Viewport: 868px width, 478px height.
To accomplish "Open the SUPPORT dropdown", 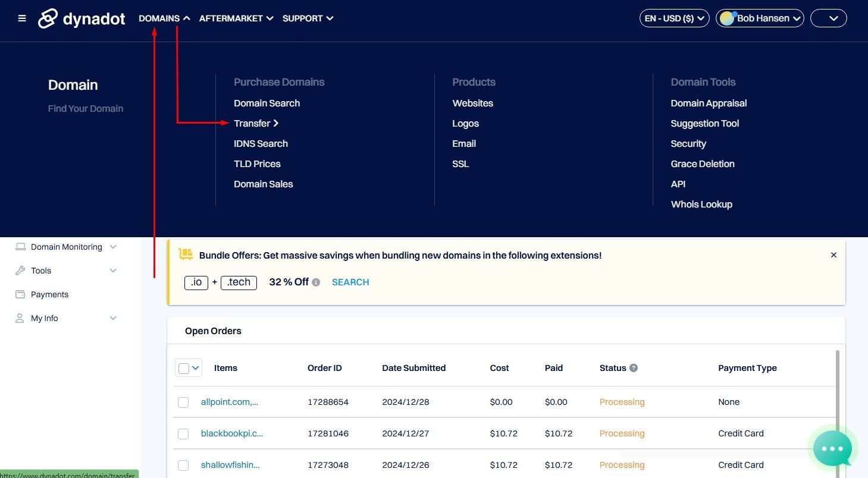I will pos(308,18).
